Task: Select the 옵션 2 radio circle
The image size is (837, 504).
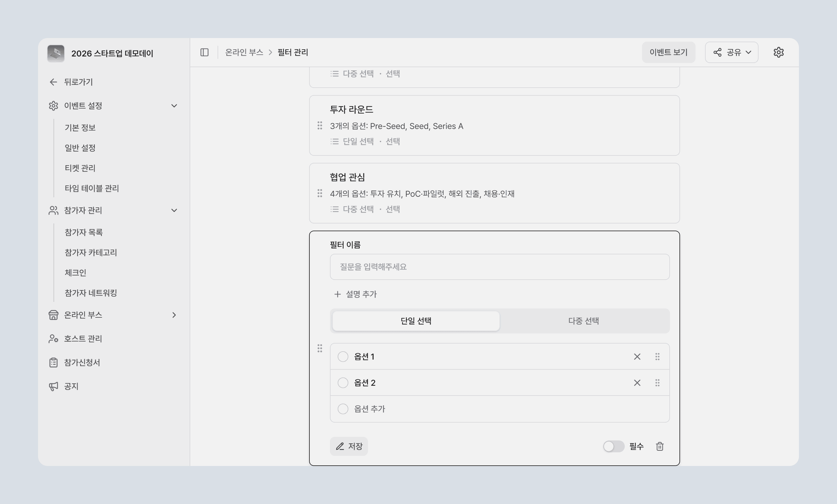Action: pyautogui.click(x=343, y=383)
